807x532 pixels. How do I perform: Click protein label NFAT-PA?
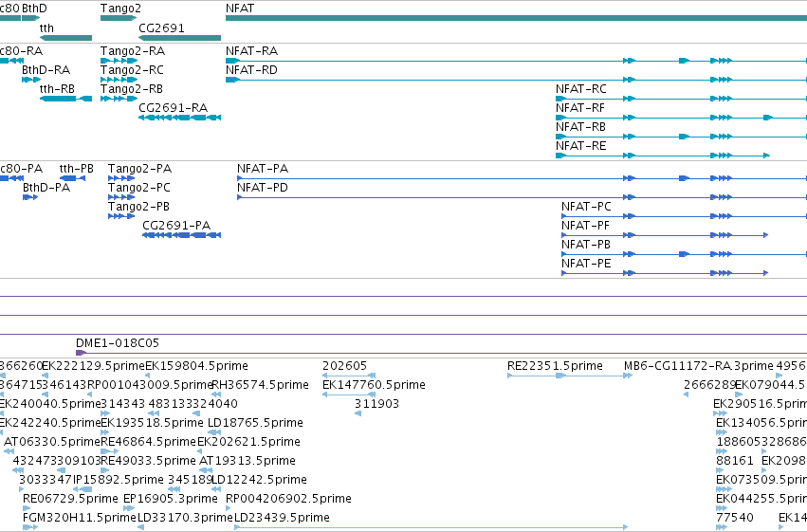263,169
